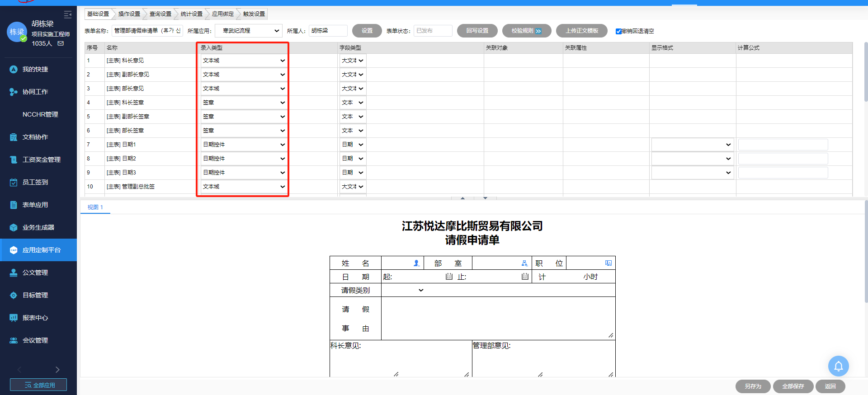Open 显示格式 dropdown for 日期1 row
The height and width of the screenshot is (395, 868).
(x=692, y=145)
